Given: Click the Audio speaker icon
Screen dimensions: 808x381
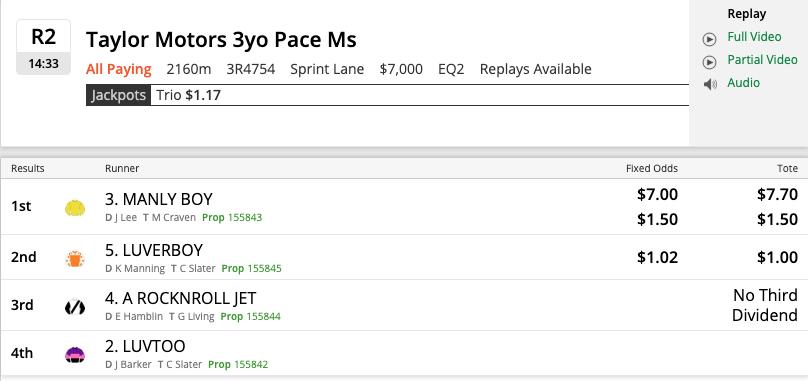Looking at the screenshot, I should [710, 85].
